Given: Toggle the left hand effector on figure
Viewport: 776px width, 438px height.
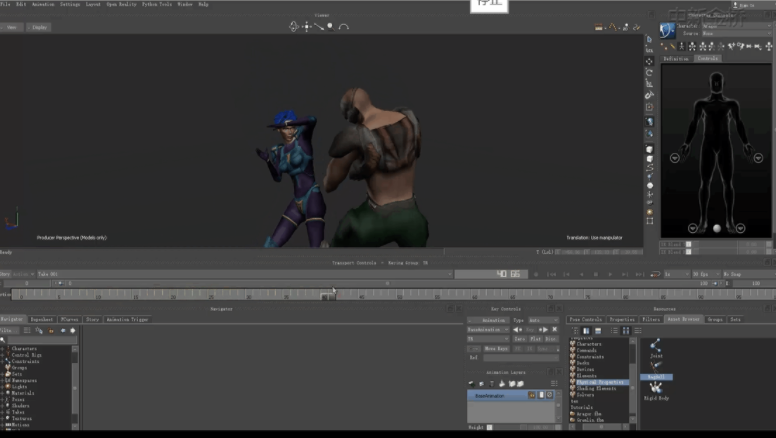Looking at the screenshot, I should 759,158.
